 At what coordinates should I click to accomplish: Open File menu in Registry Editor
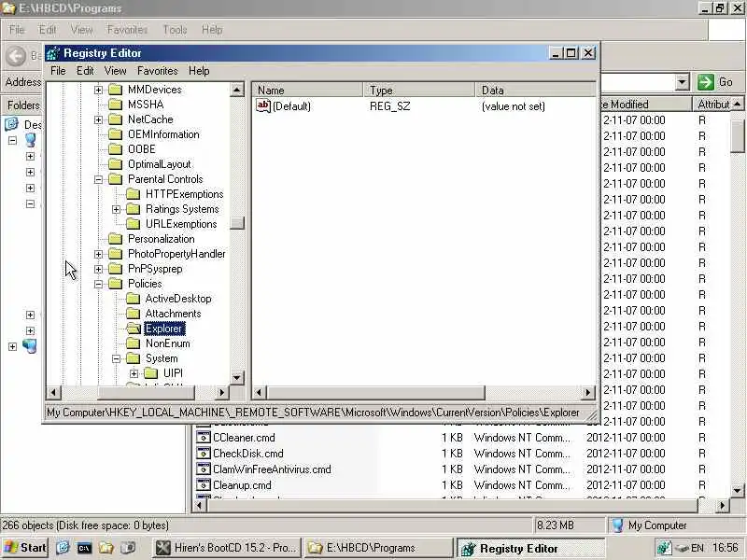click(x=58, y=71)
